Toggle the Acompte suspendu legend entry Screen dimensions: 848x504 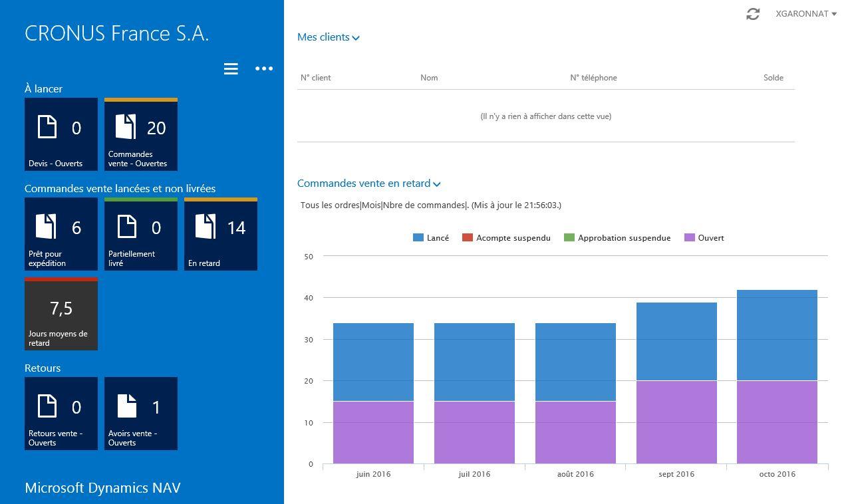coord(506,237)
